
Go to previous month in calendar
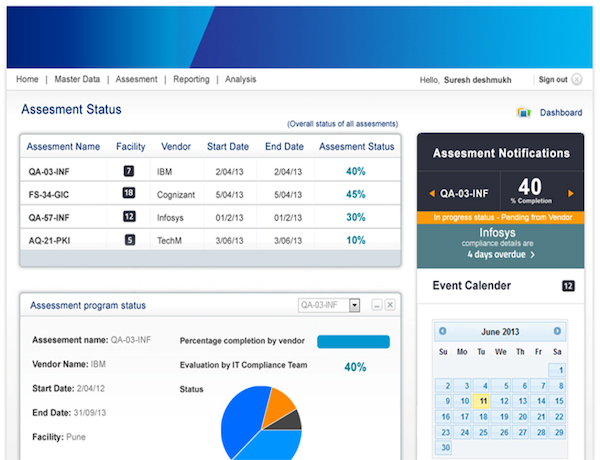pyautogui.click(x=443, y=331)
